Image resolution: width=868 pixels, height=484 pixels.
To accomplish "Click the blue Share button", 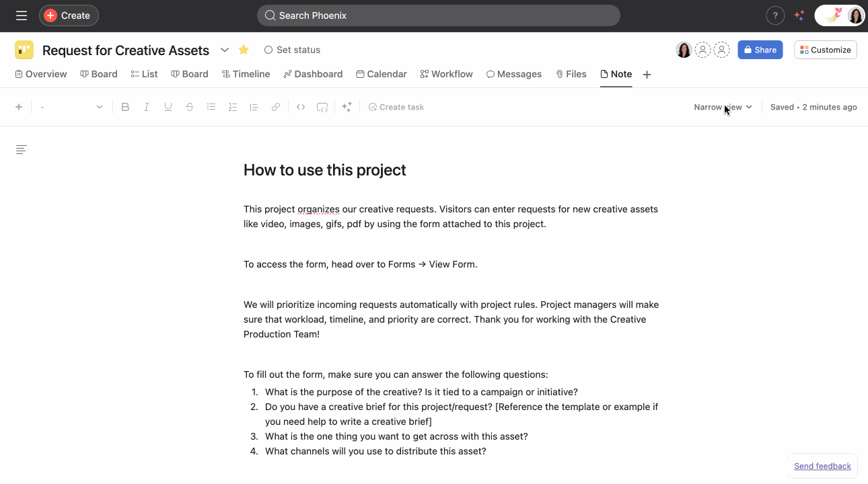I will click(x=760, y=50).
